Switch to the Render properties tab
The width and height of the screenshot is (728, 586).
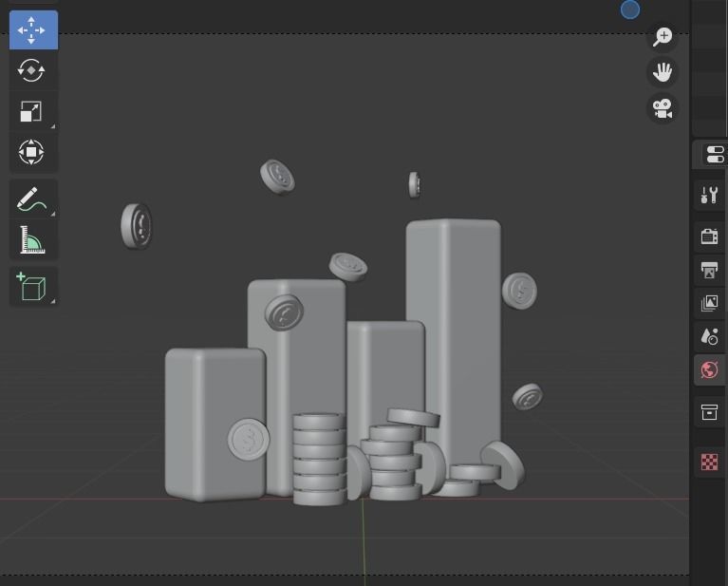coord(709,236)
